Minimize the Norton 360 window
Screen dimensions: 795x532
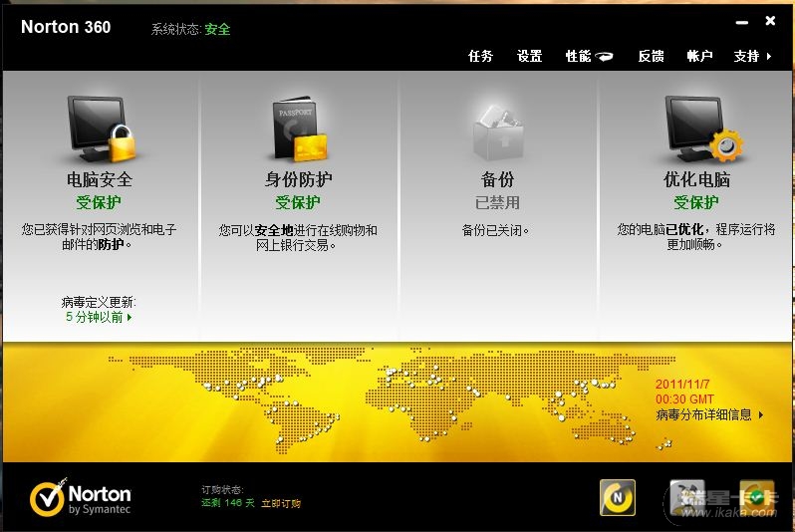coord(742,22)
